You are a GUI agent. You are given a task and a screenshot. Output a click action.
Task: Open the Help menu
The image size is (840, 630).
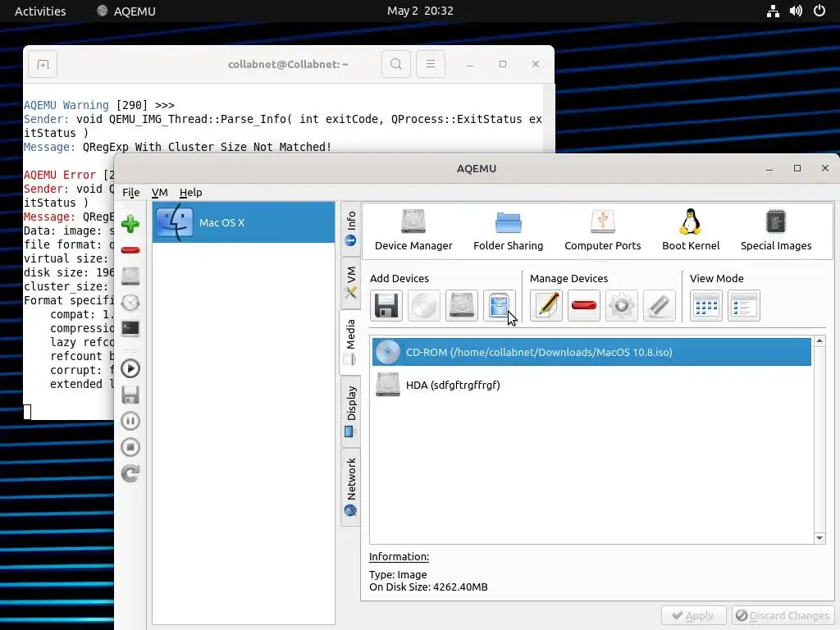point(190,192)
